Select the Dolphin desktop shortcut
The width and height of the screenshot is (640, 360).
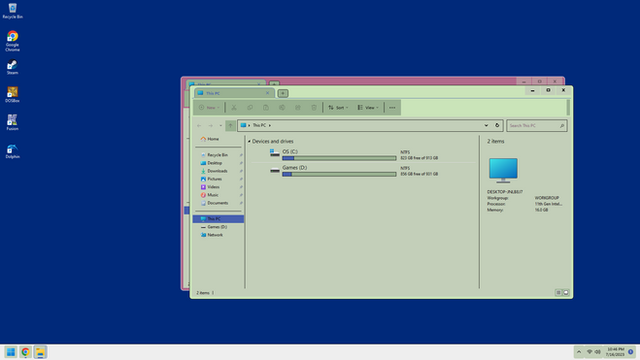point(12,151)
